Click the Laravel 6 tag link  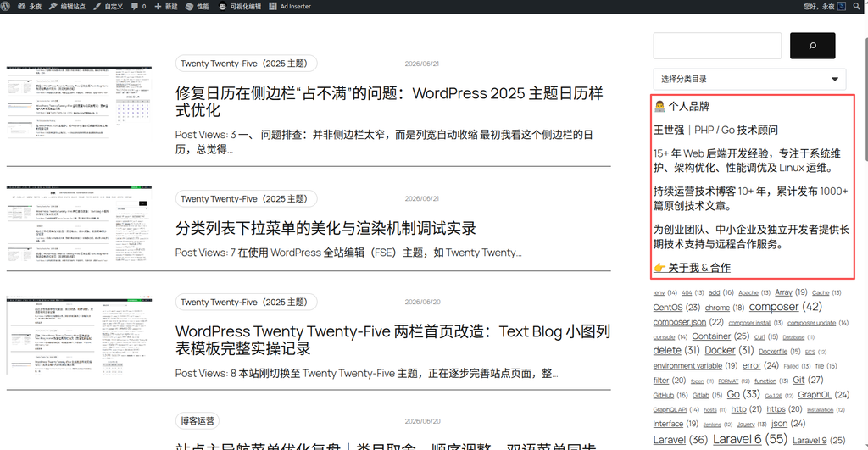pyautogui.click(x=737, y=439)
